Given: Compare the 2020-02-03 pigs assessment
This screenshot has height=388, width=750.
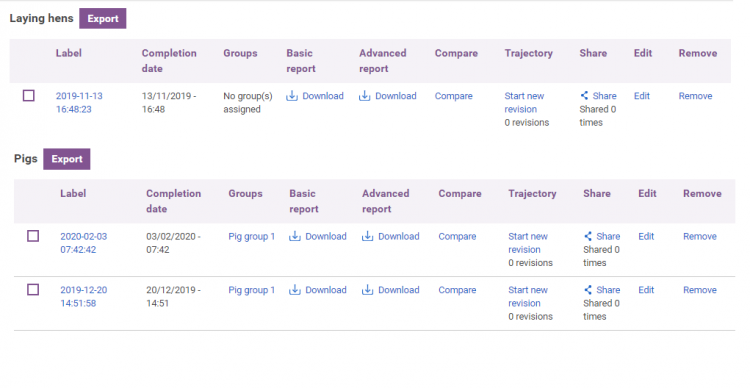Looking at the screenshot, I should pyautogui.click(x=457, y=236).
